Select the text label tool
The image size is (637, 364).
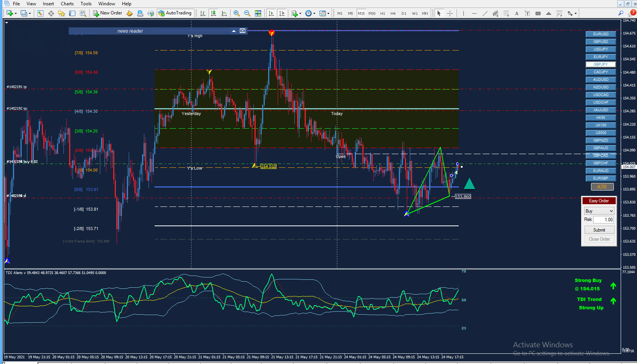point(527,13)
